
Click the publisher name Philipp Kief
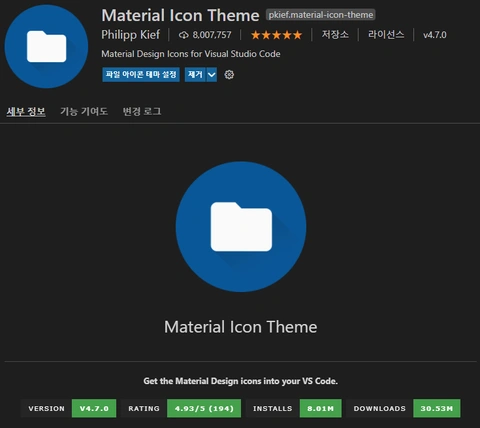point(131,35)
